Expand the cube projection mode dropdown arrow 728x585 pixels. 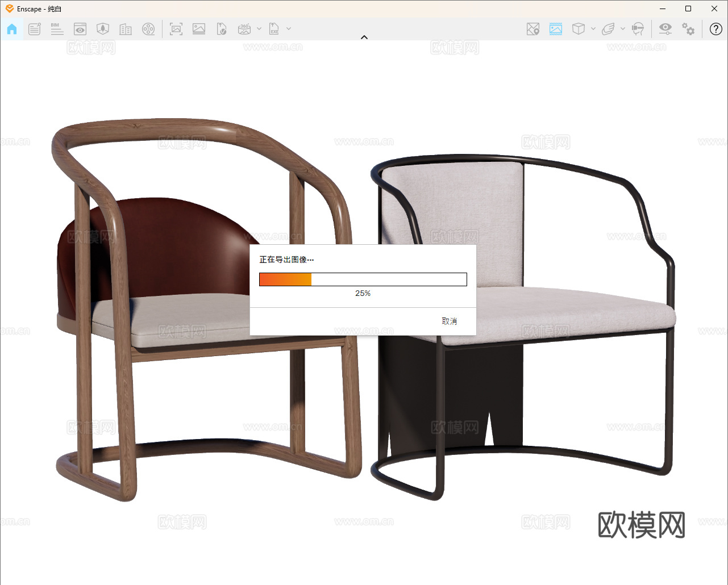click(x=593, y=29)
